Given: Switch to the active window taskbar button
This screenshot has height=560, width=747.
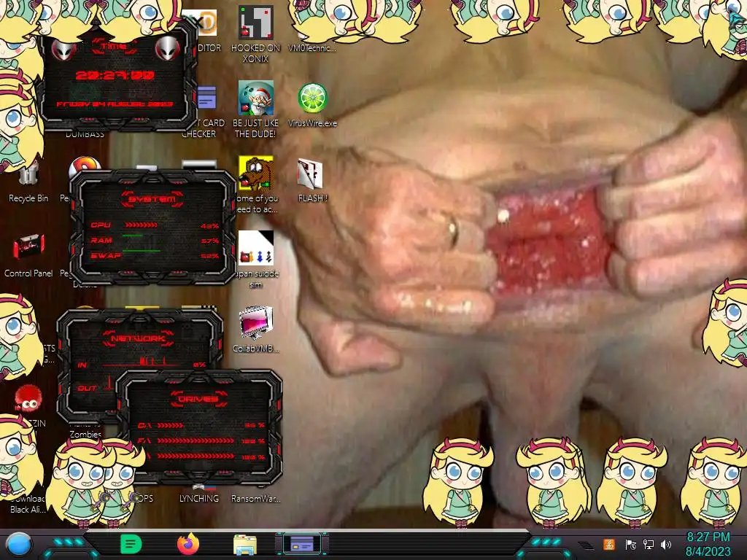Looking at the screenshot, I should click(302, 544).
